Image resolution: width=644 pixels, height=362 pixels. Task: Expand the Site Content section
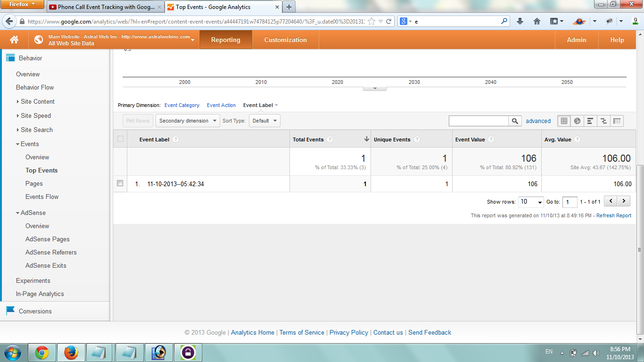pos(35,101)
